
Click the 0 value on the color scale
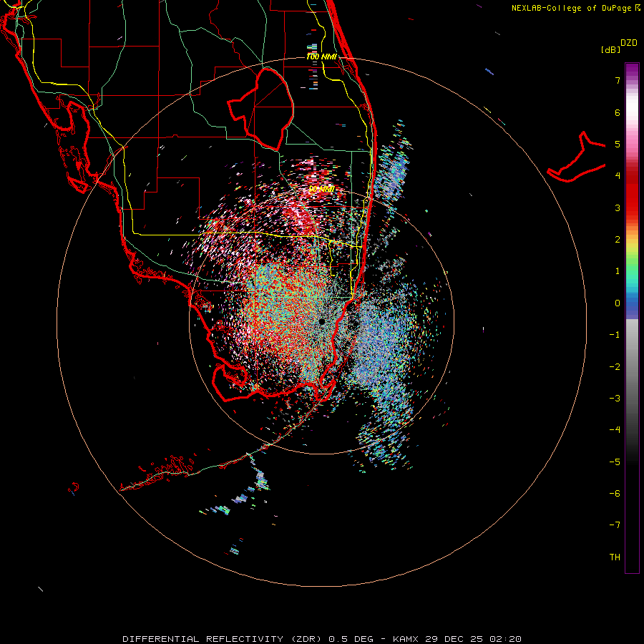point(618,303)
